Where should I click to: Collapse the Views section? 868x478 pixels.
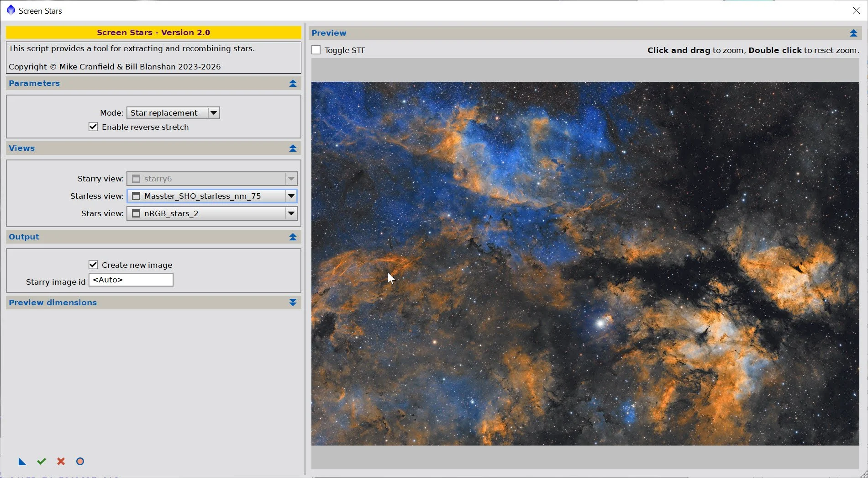pyautogui.click(x=293, y=148)
